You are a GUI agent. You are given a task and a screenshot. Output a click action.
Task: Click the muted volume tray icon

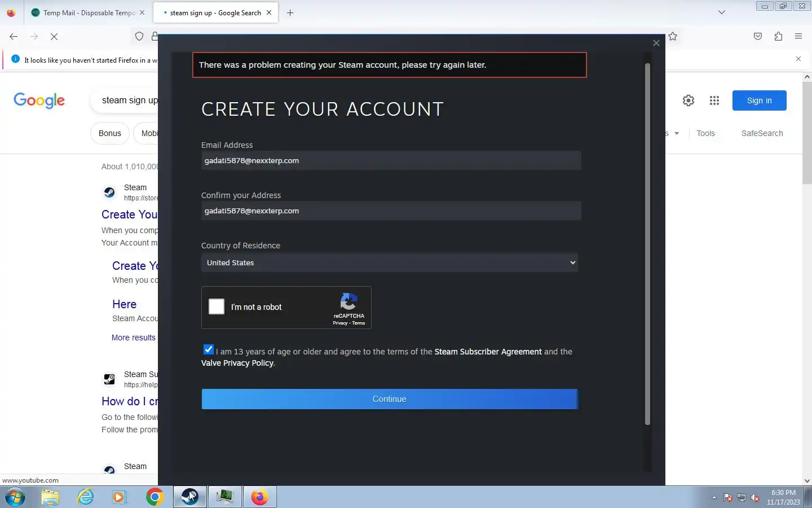756,497
